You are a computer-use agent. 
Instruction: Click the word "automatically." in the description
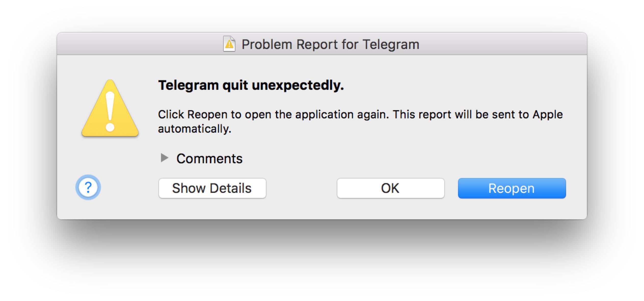[195, 129]
